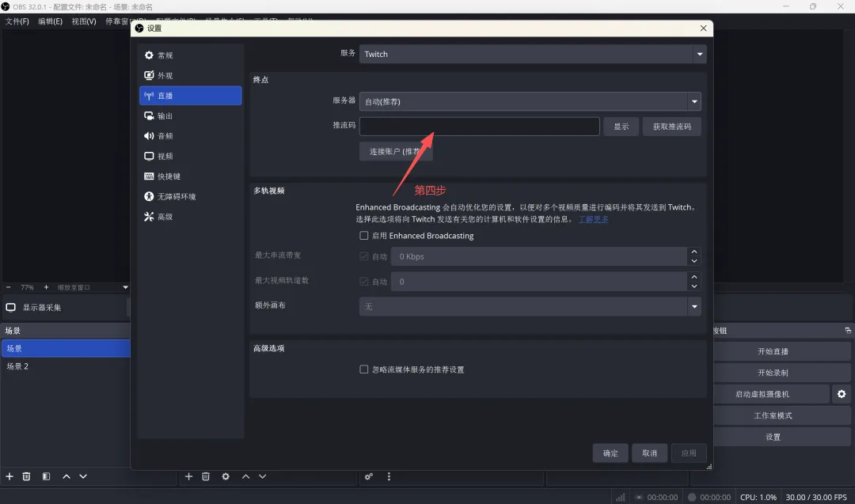Move scene down with the arrow icon

pyautogui.click(x=83, y=476)
